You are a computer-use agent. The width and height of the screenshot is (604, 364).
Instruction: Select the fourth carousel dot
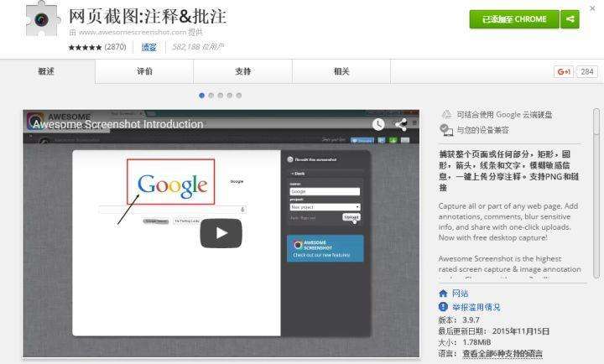pyautogui.click(x=230, y=96)
